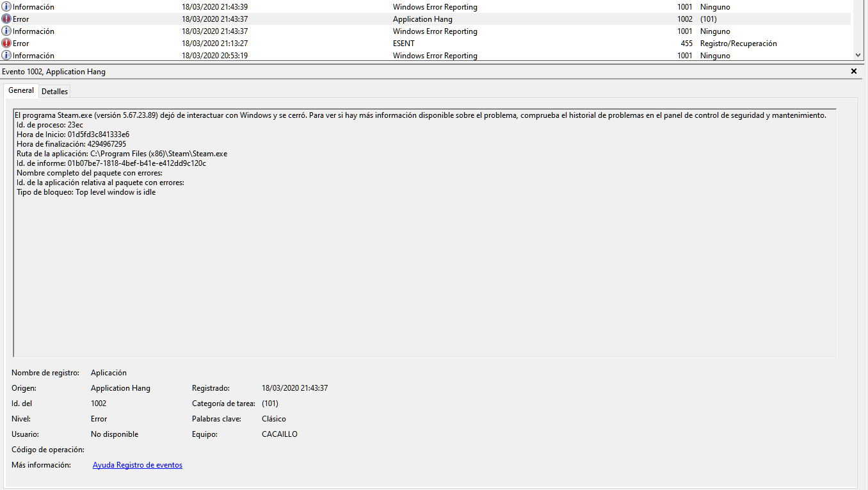Click the Origen value Application Hang
The width and height of the screenshot is (868, 490).
pyautogui.click(x=120, y=388)
